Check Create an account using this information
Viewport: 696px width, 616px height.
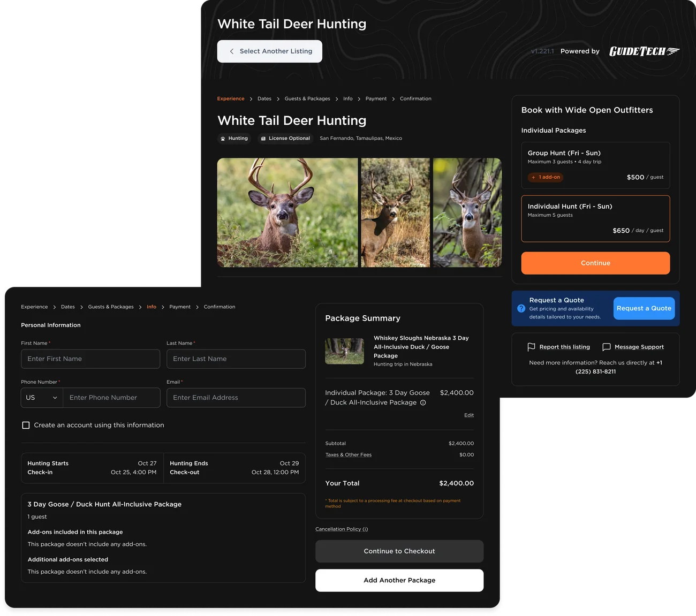click(26, 425)
